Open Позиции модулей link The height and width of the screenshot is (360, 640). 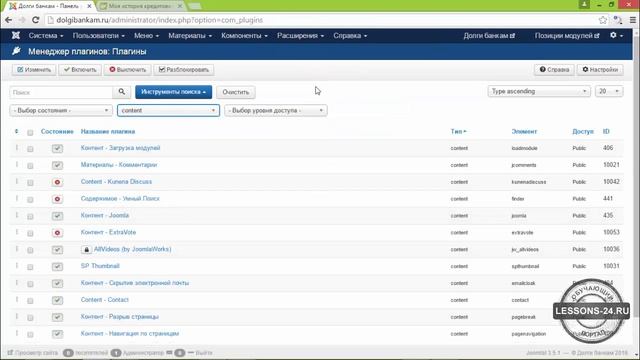[567, 36]
